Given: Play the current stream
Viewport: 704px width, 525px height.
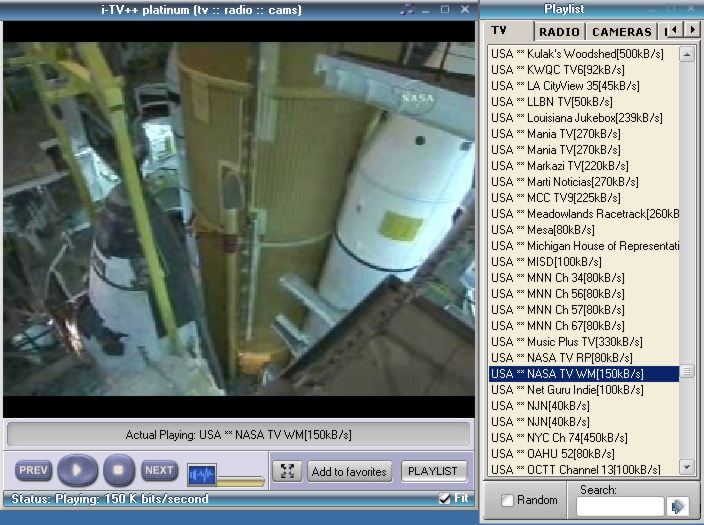Looking at the screenshot, I should (77, 470).
